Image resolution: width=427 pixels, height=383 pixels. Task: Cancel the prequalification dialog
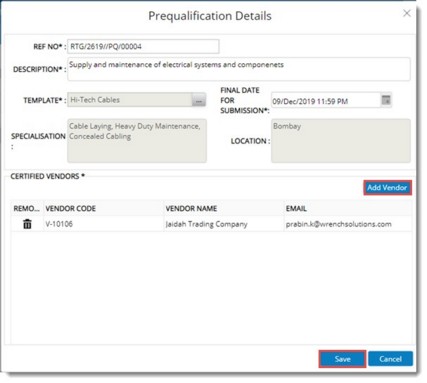tap(390, 359)
